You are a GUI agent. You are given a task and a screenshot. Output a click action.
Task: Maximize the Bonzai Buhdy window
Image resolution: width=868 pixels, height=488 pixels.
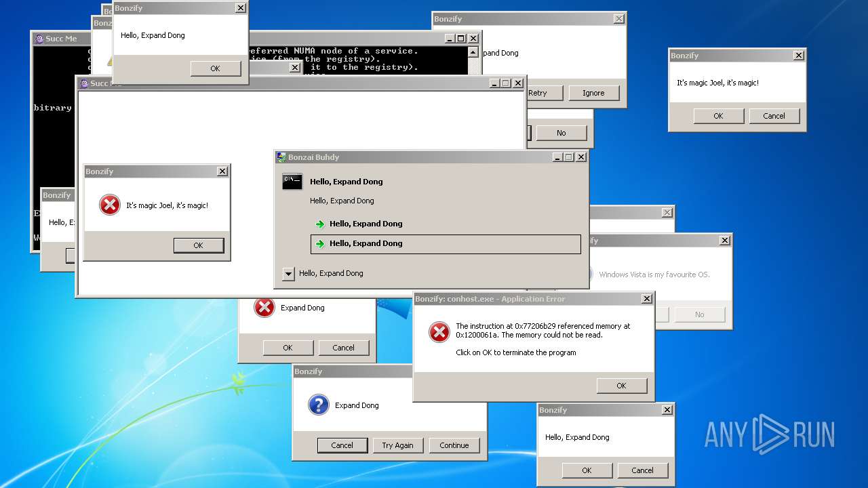(x=569, y=157)
